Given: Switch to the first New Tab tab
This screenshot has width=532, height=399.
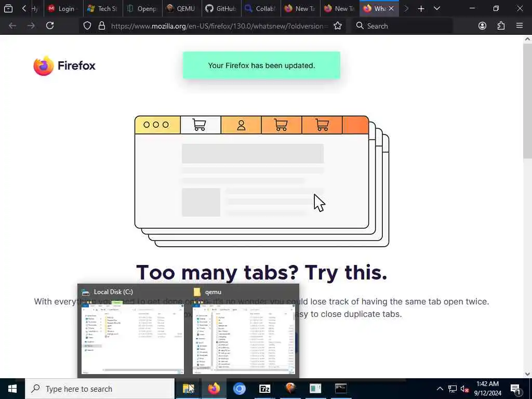Looking at the screenshot, I should pyautogui.click(x=300, y=8).
